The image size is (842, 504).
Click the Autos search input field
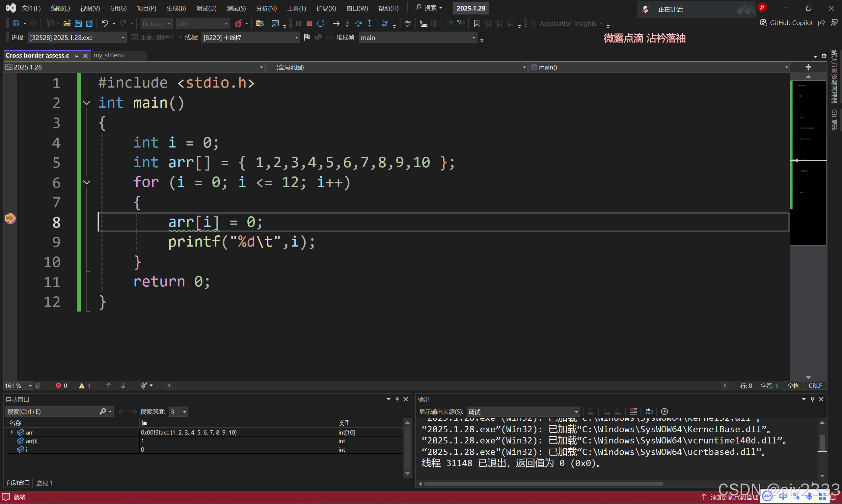coord(51,411)
